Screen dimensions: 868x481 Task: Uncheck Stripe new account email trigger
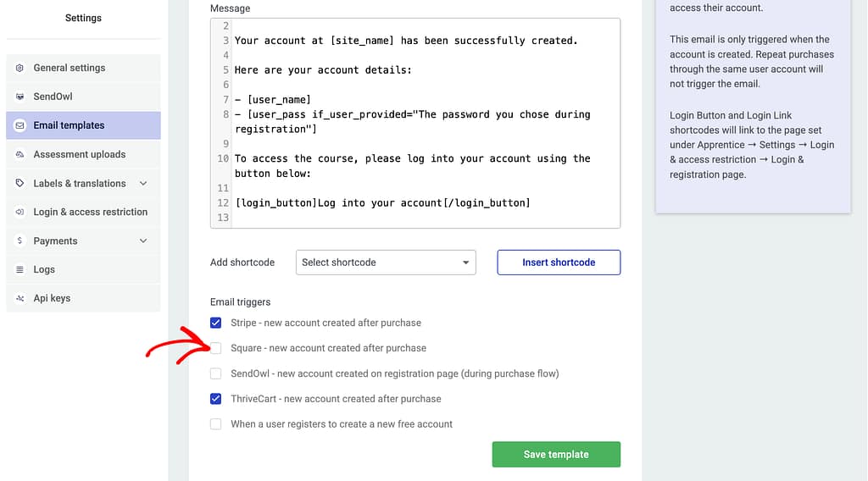216,323
